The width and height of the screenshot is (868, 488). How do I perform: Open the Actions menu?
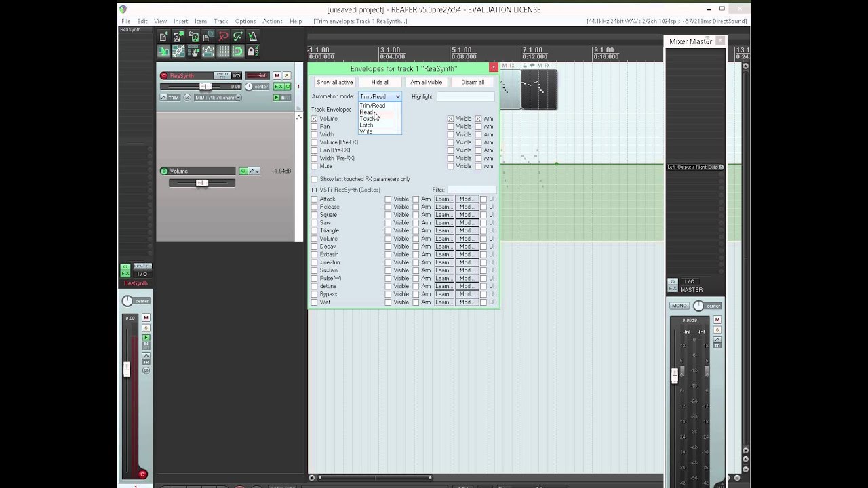(273, 21)
